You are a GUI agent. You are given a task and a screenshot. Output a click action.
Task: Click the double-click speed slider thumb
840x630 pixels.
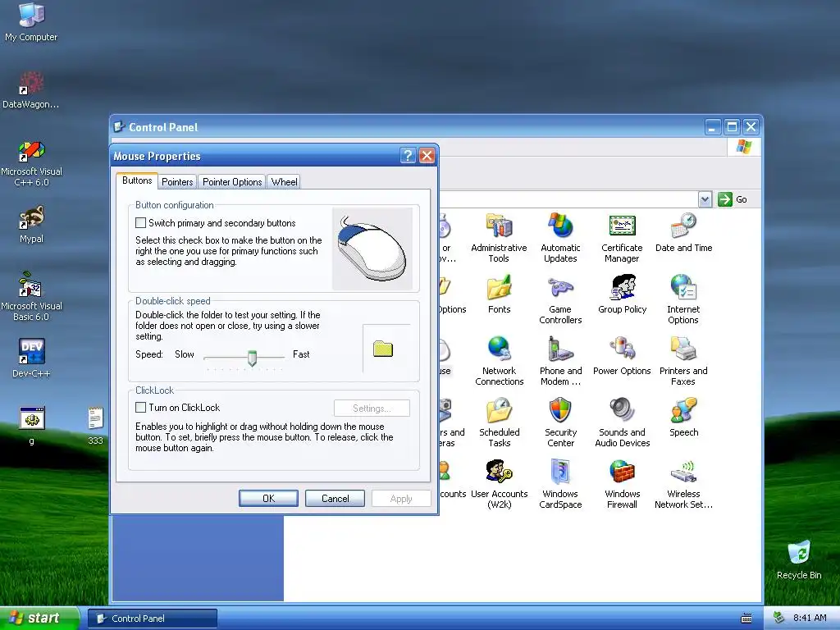(x=252, y=358)
